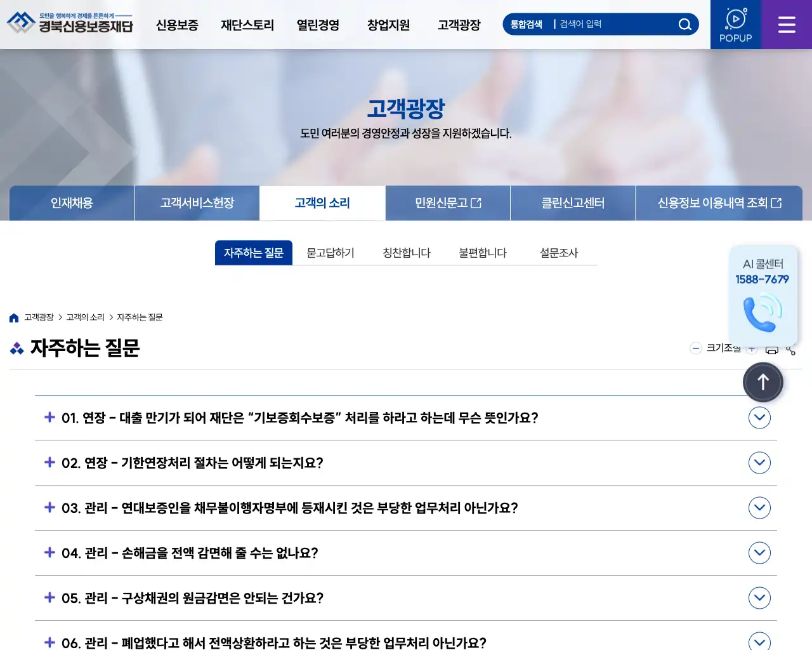Switch to the 클린신고센터 tab
812x650 pixels.
click(x=573, y=203)
